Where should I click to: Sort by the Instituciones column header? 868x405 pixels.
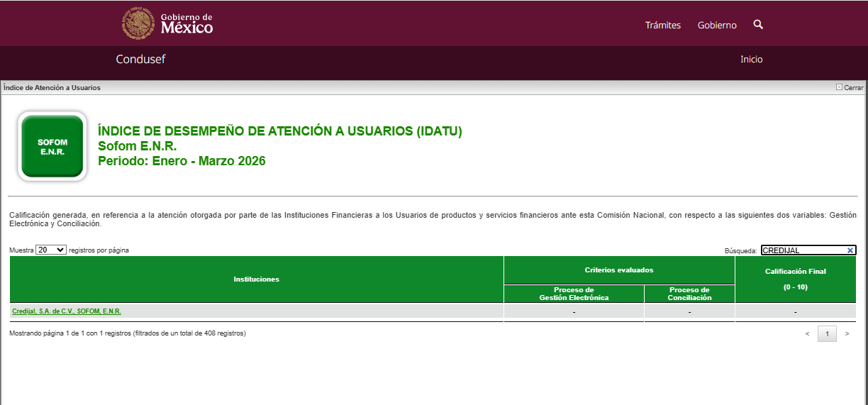(x=257, y=279)
